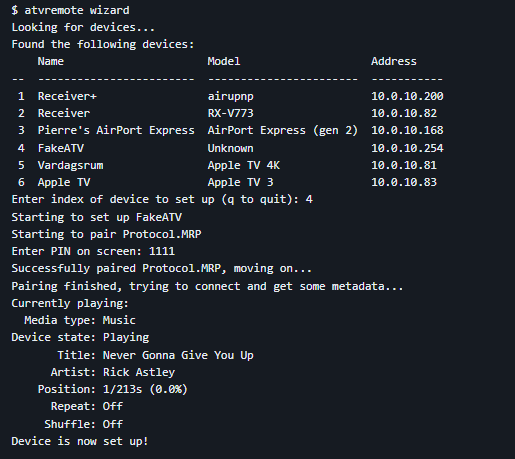The image size is (515, 459).
Task: Click the position value 1/213s
Action: [x=122, y=389]
